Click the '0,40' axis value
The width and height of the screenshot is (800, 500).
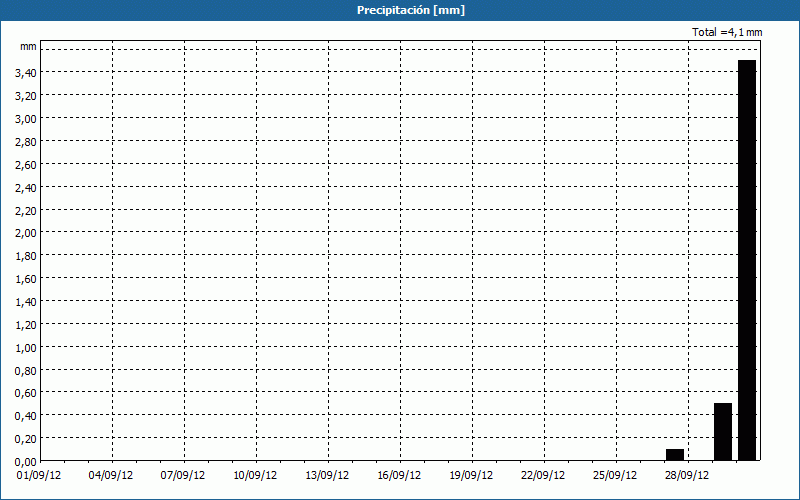point(26,416)
